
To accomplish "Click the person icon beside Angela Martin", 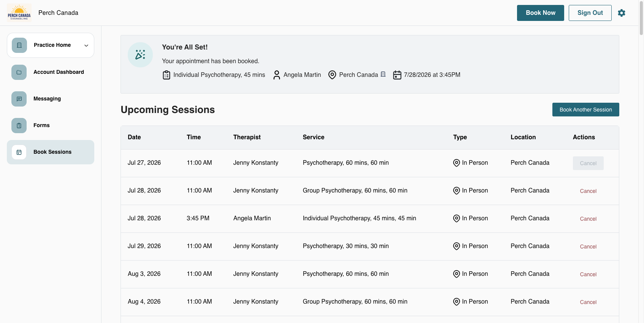I will 277,75.
